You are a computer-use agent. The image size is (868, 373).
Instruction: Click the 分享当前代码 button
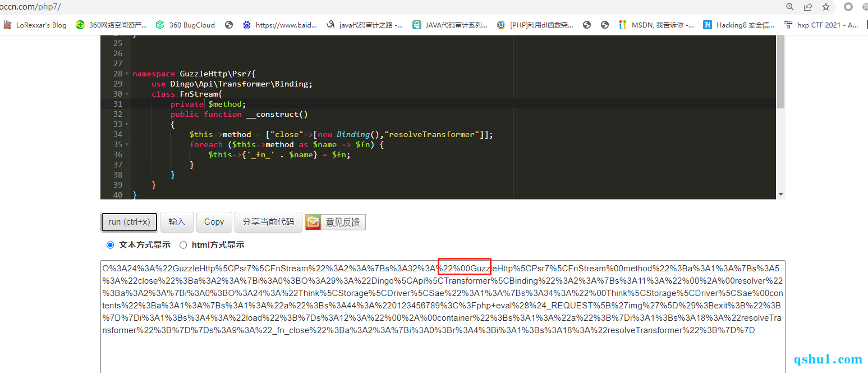click(268, 222)
